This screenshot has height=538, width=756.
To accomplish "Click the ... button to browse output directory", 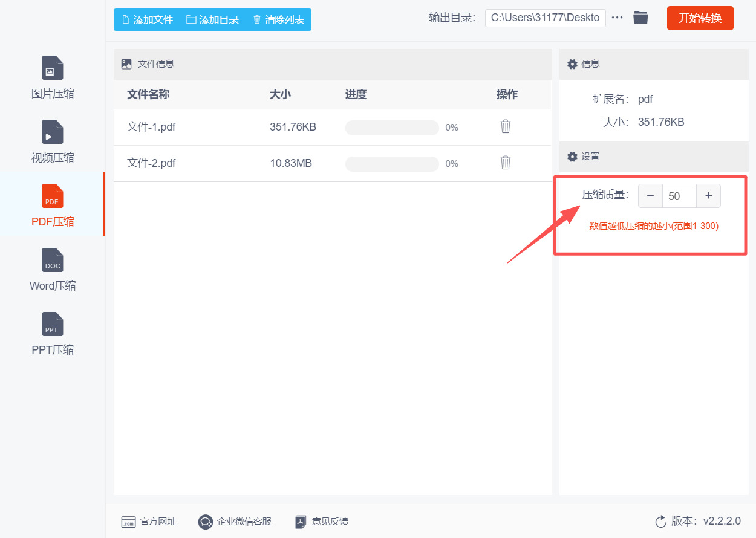I will tap(617, 18).
